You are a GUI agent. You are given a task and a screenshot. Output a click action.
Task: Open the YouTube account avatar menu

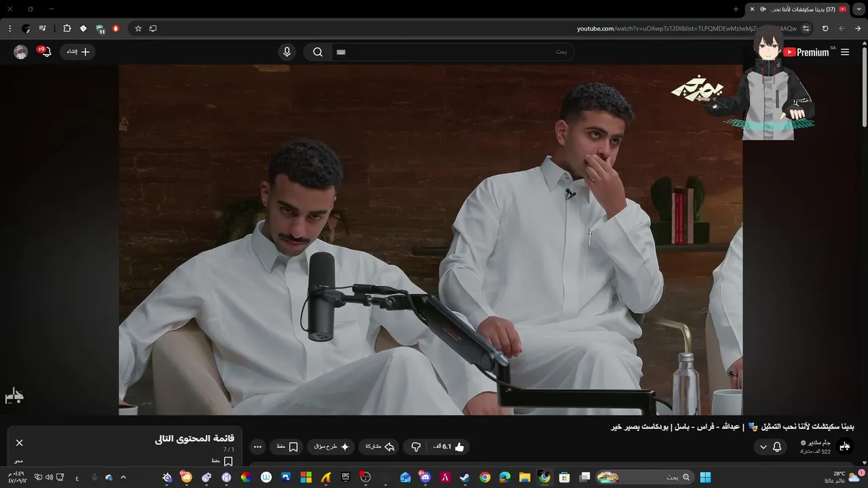click(x=21, y=52)
